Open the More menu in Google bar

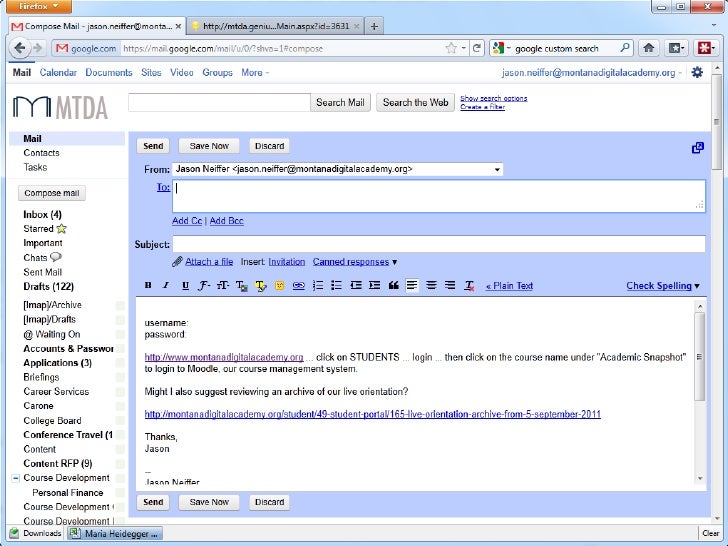[x=254, y=72]
